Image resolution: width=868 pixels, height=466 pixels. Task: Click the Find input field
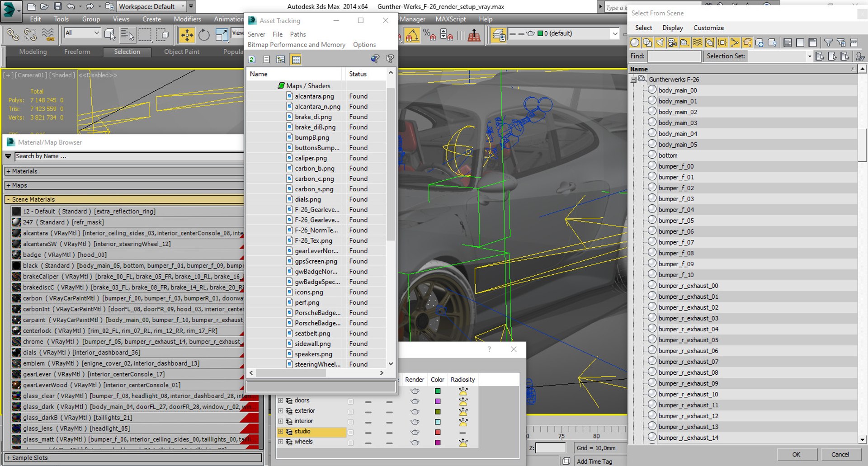675,56
